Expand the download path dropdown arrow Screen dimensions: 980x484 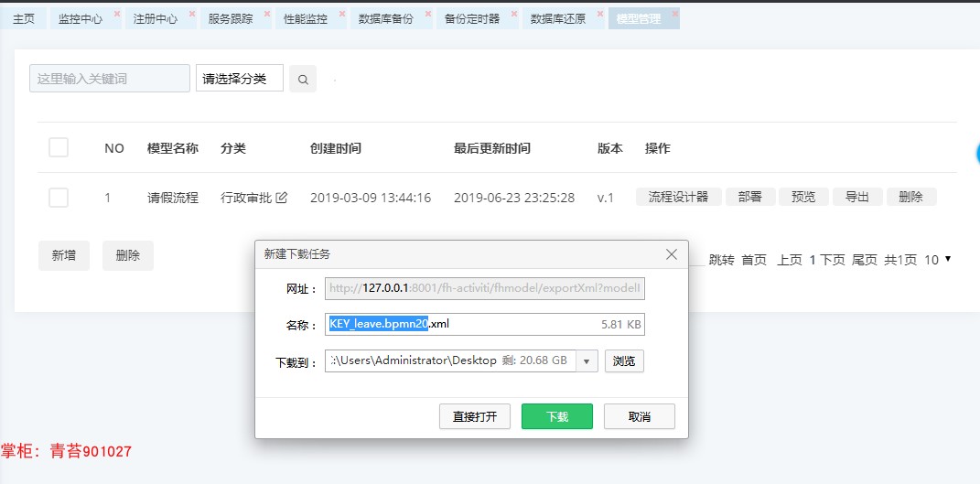click(587, 361)
